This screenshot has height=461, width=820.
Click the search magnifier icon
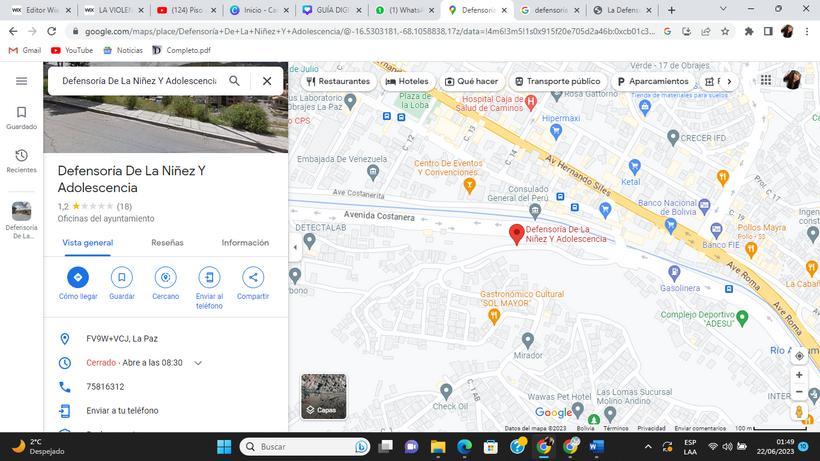(234, 81)
